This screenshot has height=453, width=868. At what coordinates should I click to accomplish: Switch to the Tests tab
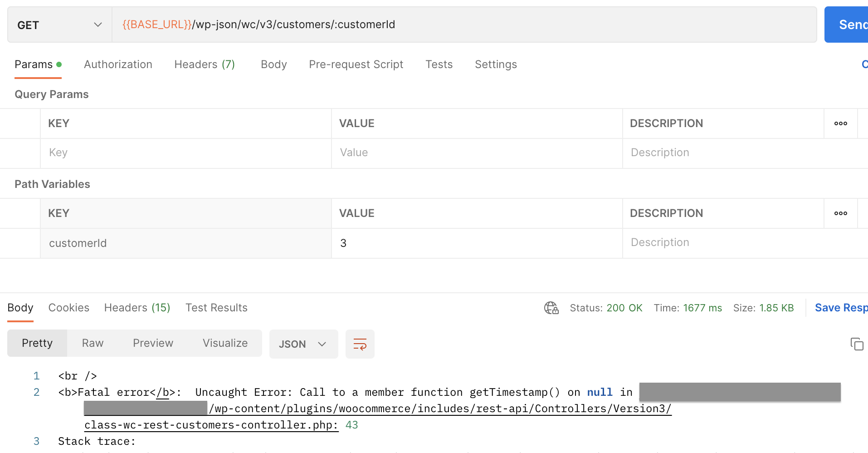coord(439,64)
